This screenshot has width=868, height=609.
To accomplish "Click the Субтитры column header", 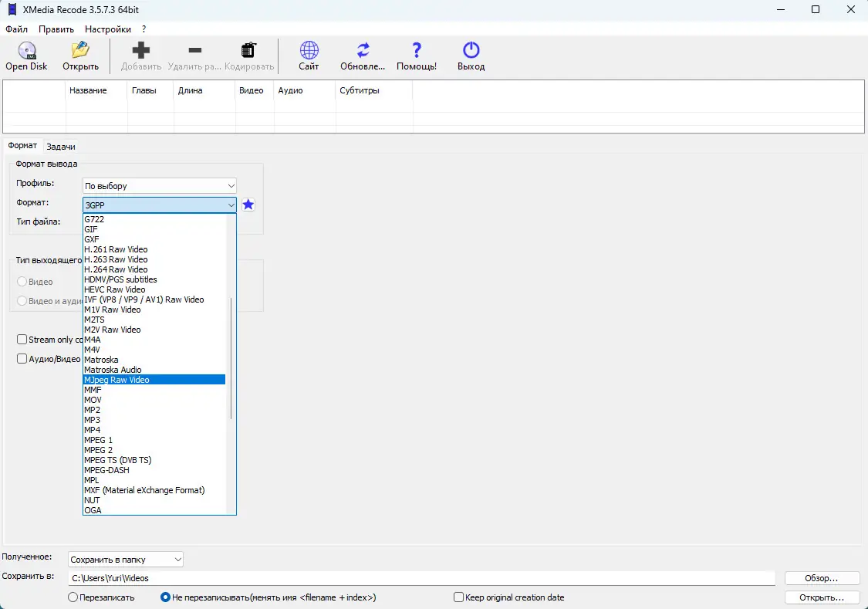I will point(374,90).
